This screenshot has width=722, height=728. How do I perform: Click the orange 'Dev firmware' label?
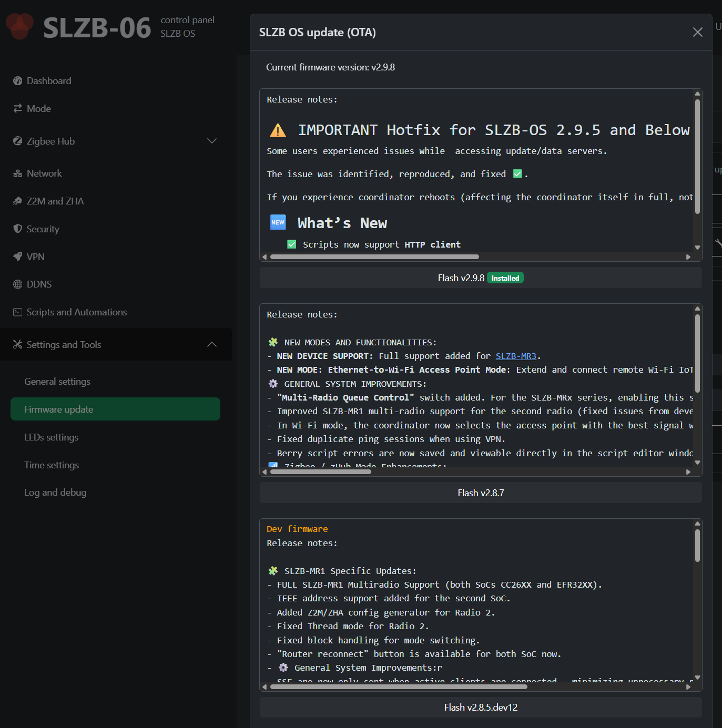pos(297,529)
